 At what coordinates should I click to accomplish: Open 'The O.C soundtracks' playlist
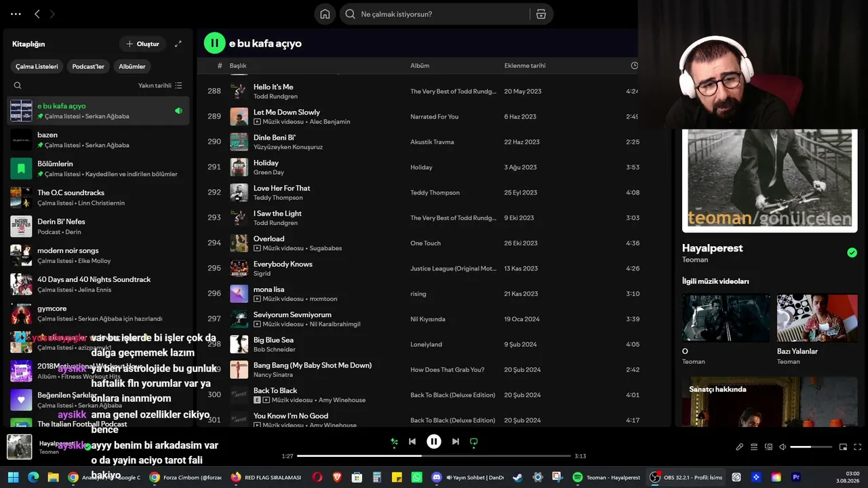(x=98, y=197)
